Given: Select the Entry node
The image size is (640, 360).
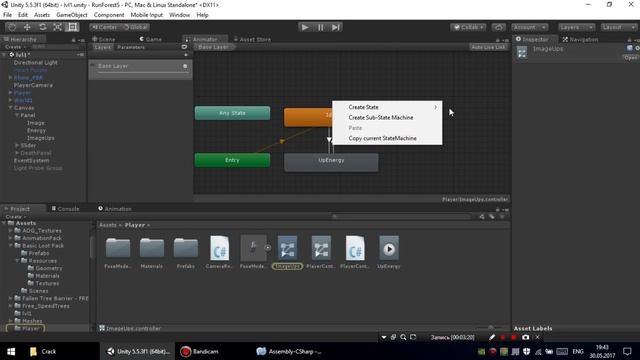Looking at the screenshot, I should click(232, 160).
